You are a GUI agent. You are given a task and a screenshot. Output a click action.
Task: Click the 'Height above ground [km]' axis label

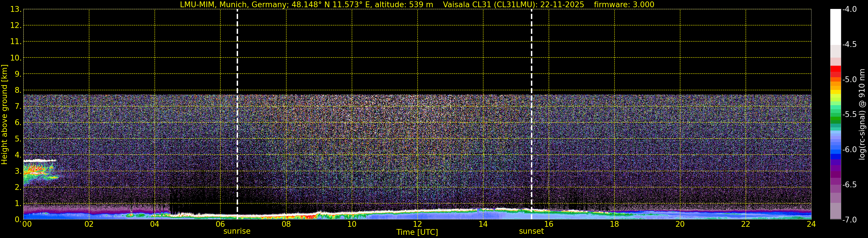click(x=4, y=115)
